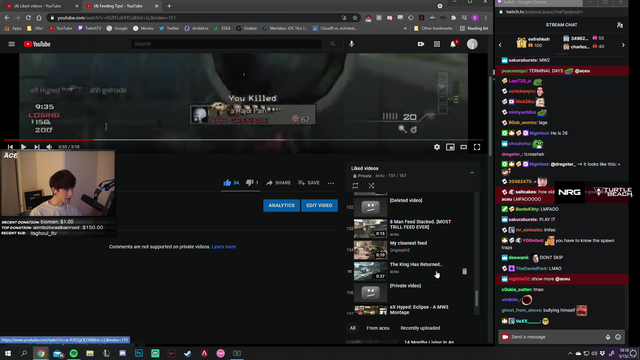The width and height of the screenshot is (640, 360).
Task: Switch to the Feeding Tips browser tab
Action: (122, 6)
